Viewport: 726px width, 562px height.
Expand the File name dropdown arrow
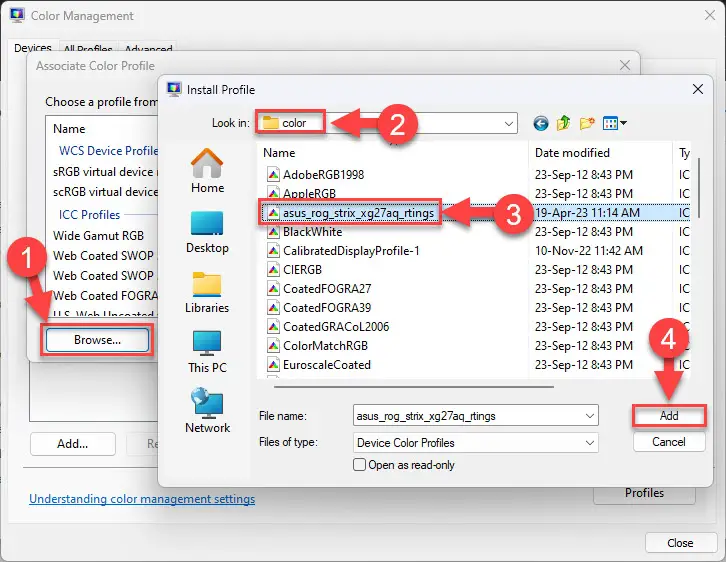(x=589, y=416)
